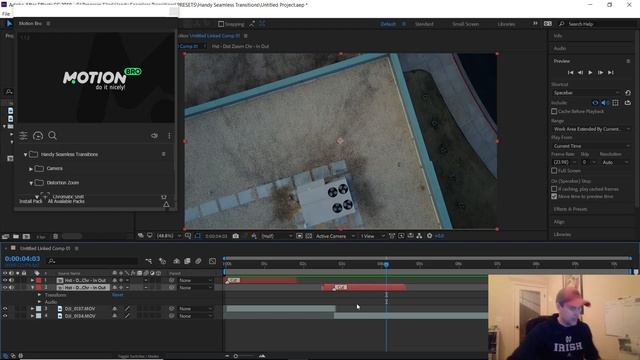This screenshot has height=360, width=640.
Task: Click the reset exposure icon in viewer
Action: click(x=429, y=236)
